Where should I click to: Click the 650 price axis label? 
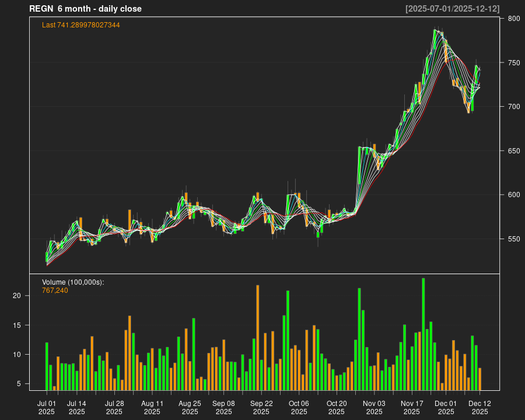[x=513, y=150]
